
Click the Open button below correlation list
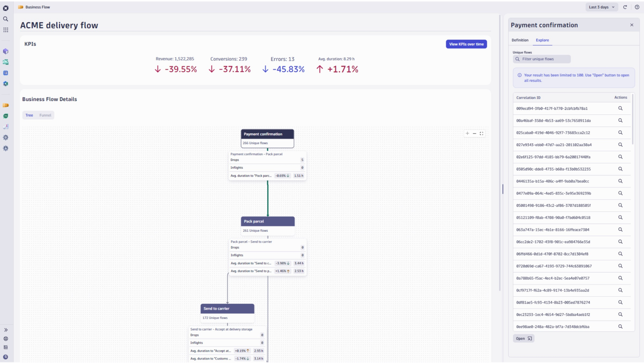coord(524,338)
